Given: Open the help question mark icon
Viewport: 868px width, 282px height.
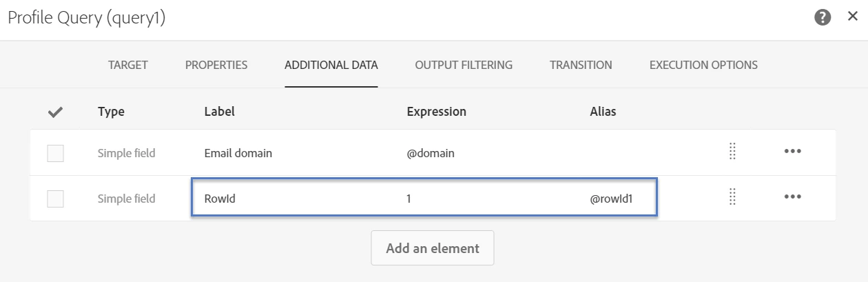Looking at the screenshot, I should pyautogui.click(x=823, y=18).
